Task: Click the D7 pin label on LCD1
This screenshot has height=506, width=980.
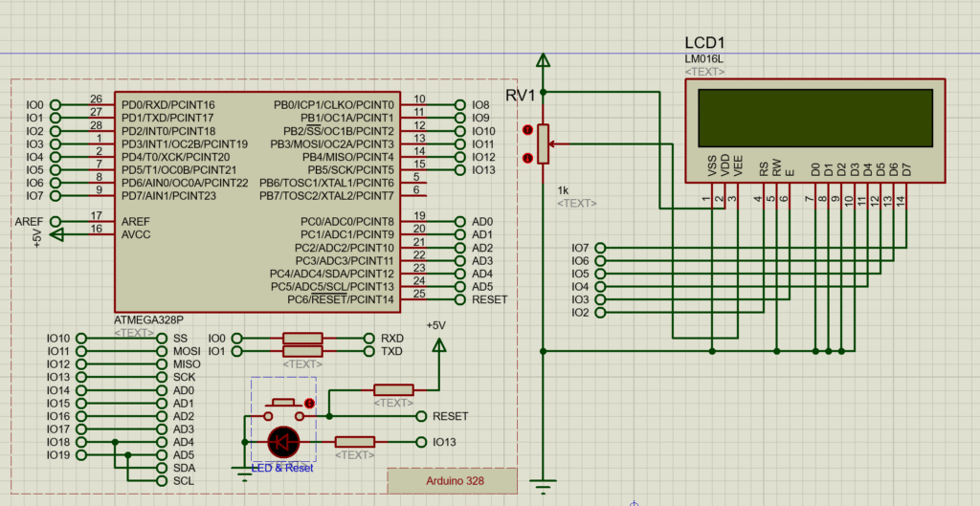Action: 906,169
